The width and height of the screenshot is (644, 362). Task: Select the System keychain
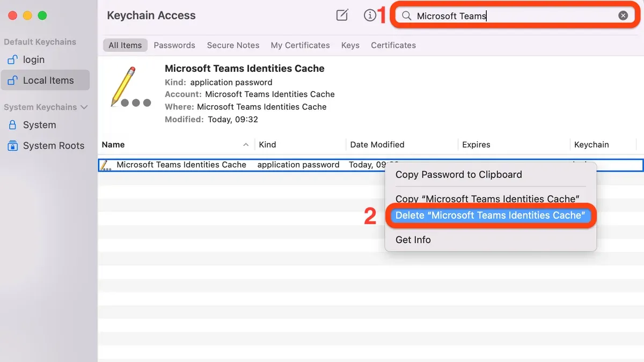(39, 125)
